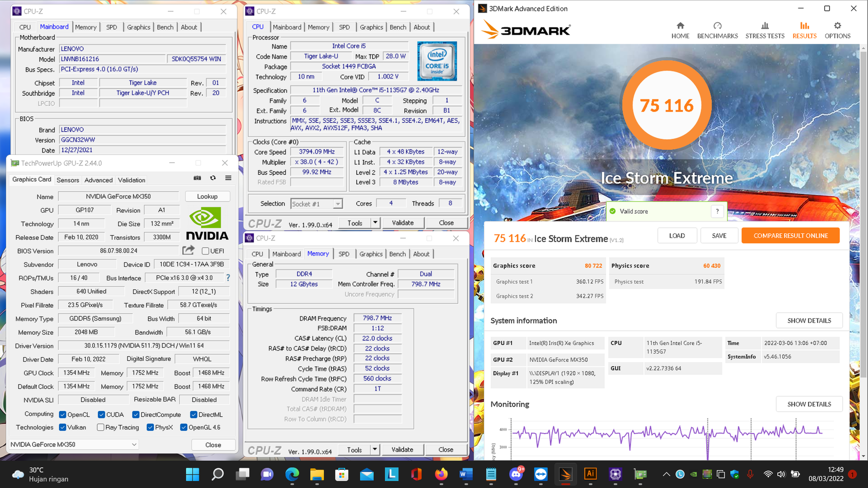The height and width of the screenshot is (488, 868).
Task: Click Tools button in Memory CPU-Z window
Action: (354, 450)
